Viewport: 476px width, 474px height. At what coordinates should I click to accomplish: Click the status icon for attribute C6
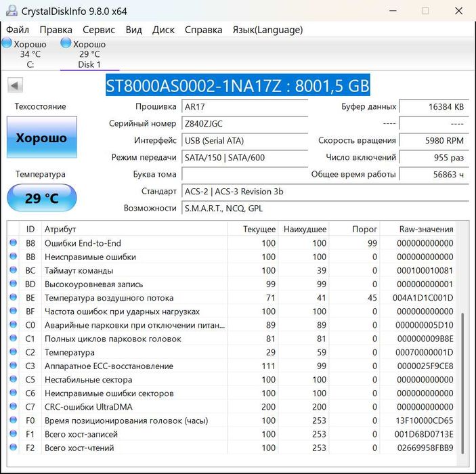13,393
